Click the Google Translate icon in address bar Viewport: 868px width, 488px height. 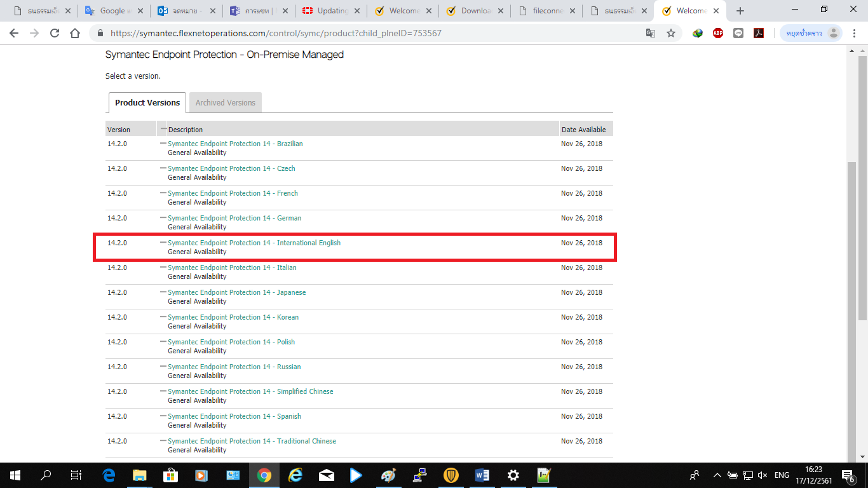651,34
